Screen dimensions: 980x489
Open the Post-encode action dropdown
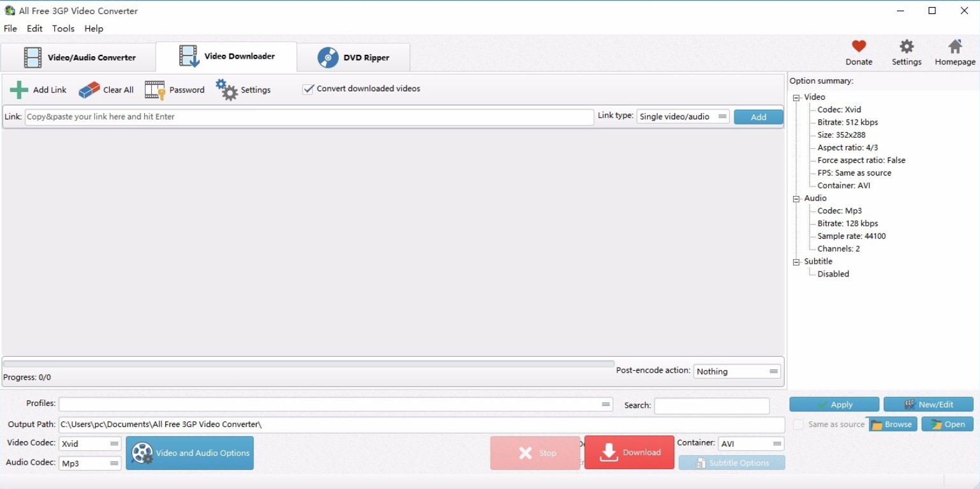point(773,371)
